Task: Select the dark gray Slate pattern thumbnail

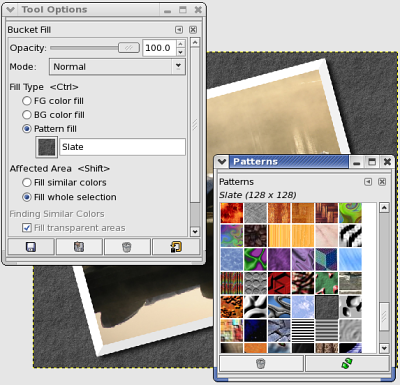Action: click(326, 307)
